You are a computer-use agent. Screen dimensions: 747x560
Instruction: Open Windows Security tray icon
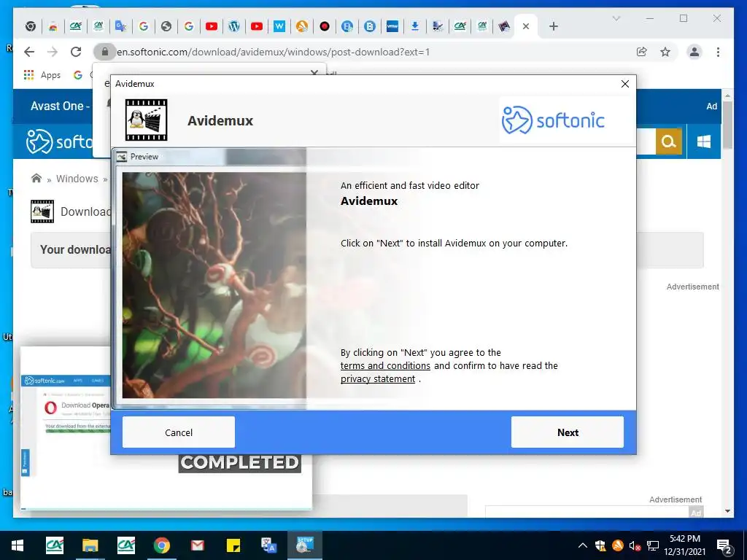600,545
